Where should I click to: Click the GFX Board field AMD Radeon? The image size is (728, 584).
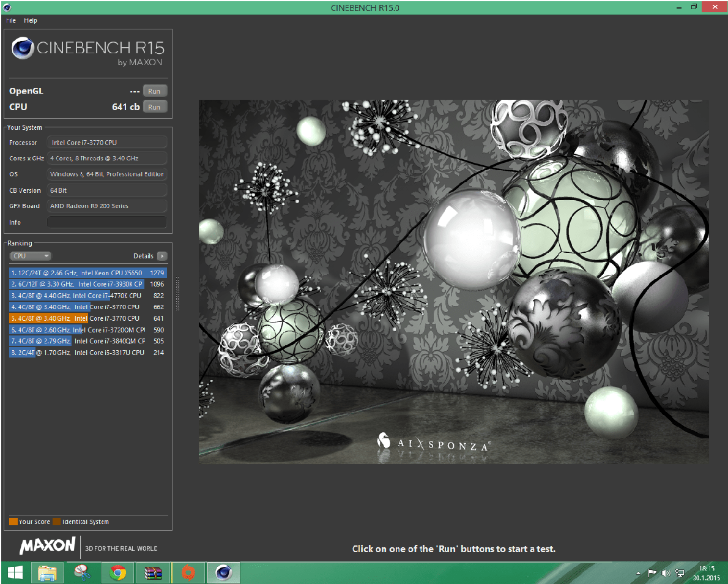click(107, 206)
